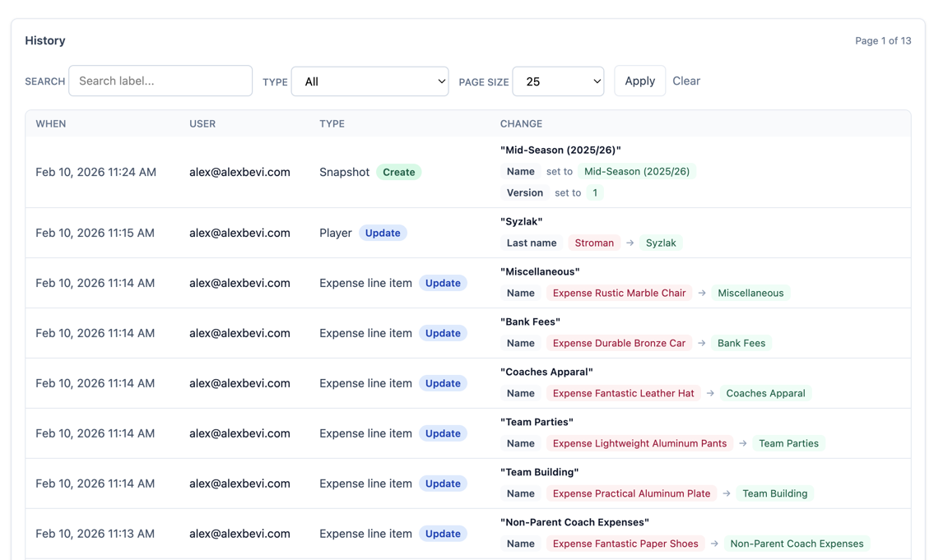Click the red Stroman old value chip
Image resolution: width=934 pixels, height=560 pixels.
pos(594,243)
